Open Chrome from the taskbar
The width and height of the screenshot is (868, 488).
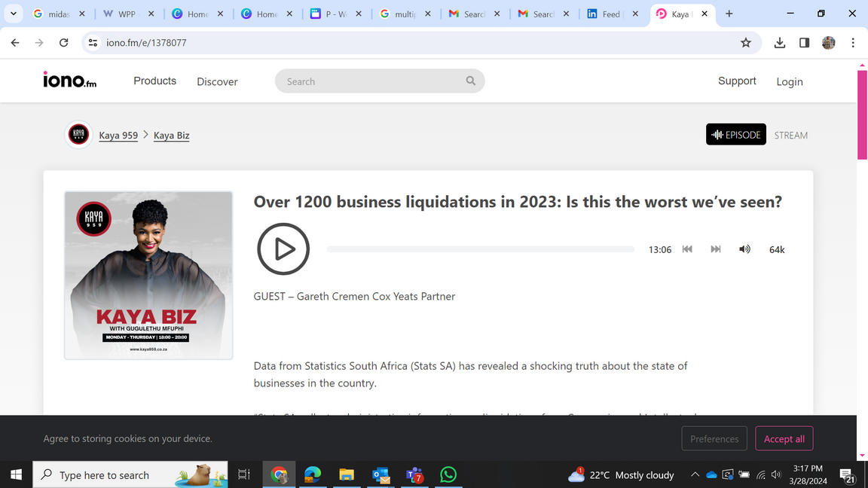click(x=279, y=474)
